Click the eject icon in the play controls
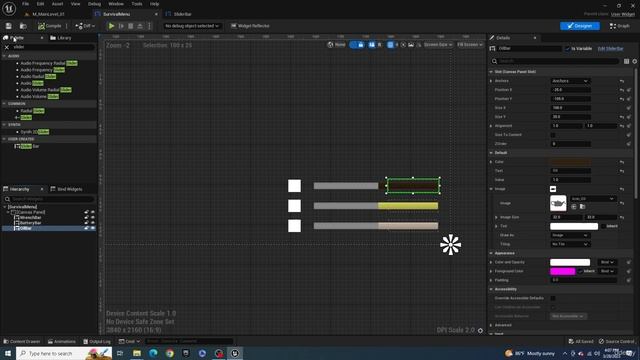 click(140, 26)
